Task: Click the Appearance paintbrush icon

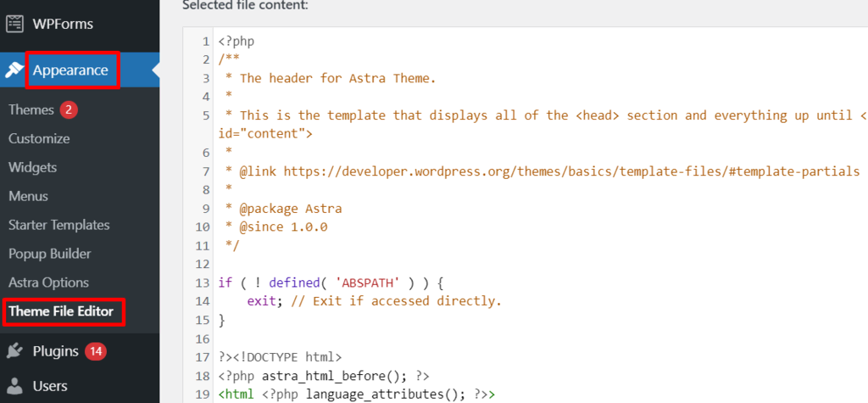Action: [14, 70]
